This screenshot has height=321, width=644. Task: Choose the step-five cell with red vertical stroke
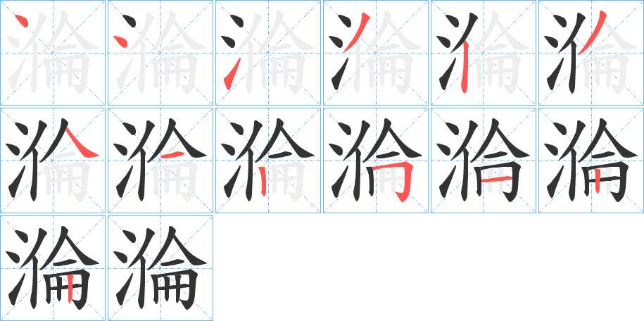pos(484,53)
